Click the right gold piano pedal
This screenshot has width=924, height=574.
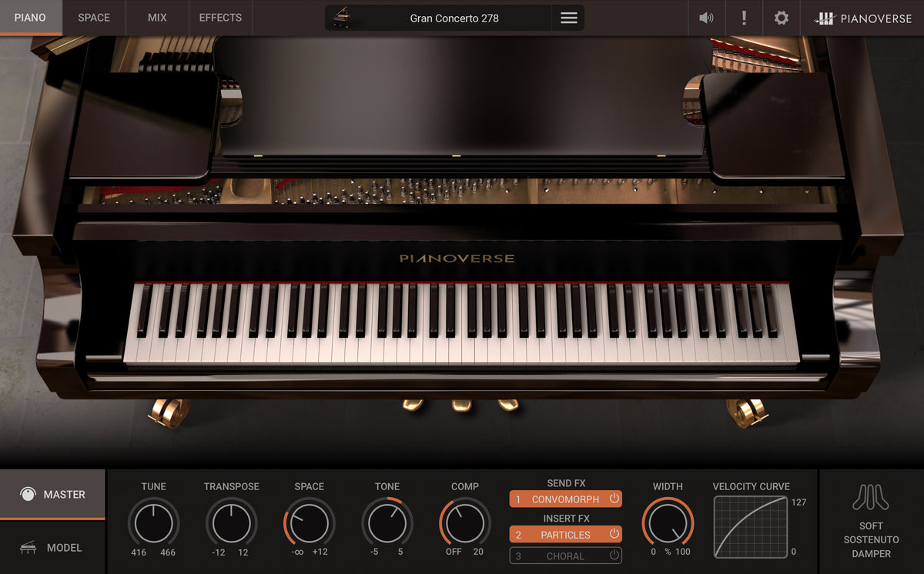pos(508,404)
